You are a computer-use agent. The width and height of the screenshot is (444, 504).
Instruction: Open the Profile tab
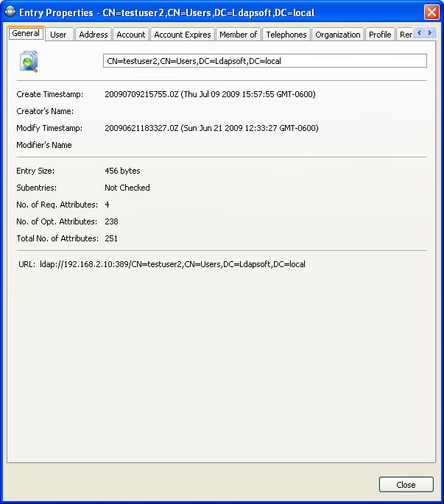tap(380, 35)
